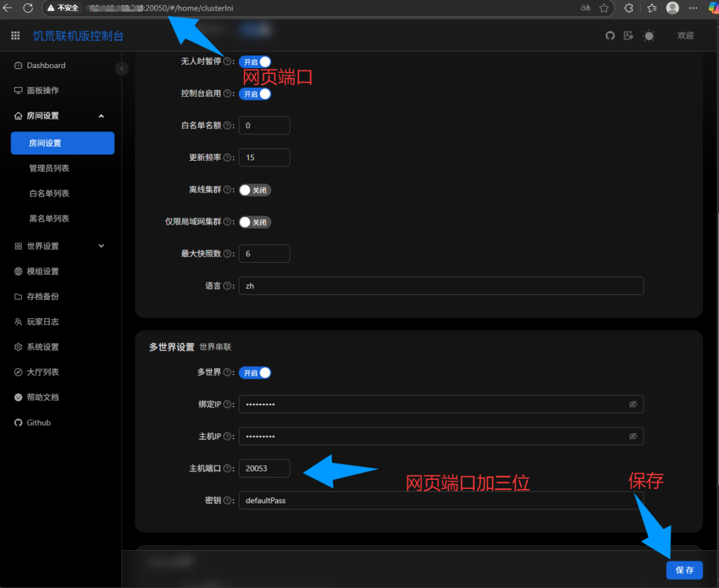Refresh the page with browser reload icon
Screen dimensions: 719x588
[x=28, y=8]
